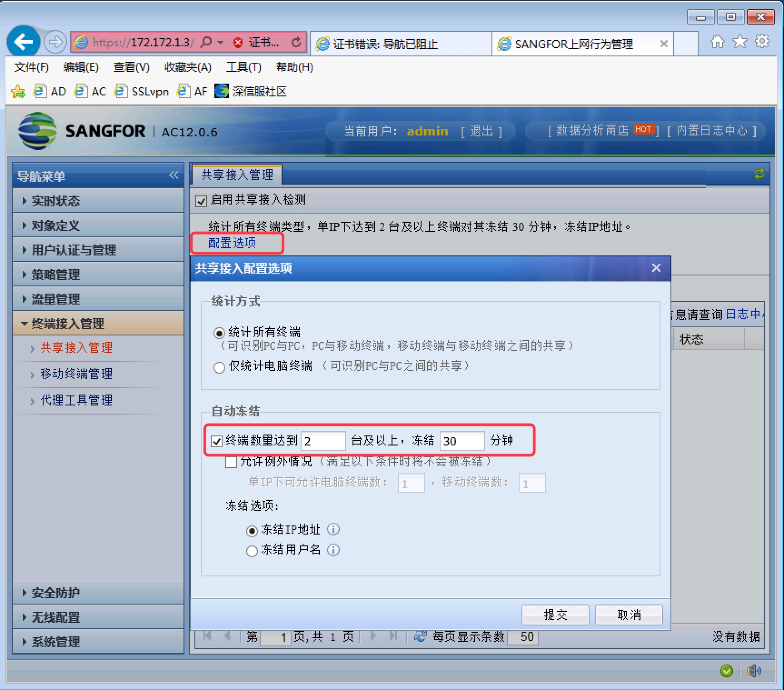Expand the 用户认证与管理 menu section
The image size is (784, 690).
tap(98, 250)
